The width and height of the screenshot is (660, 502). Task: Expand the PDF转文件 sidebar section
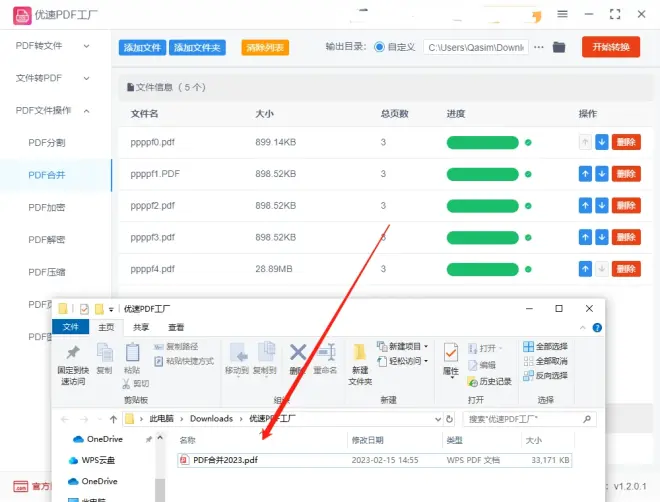click(86, 46)
